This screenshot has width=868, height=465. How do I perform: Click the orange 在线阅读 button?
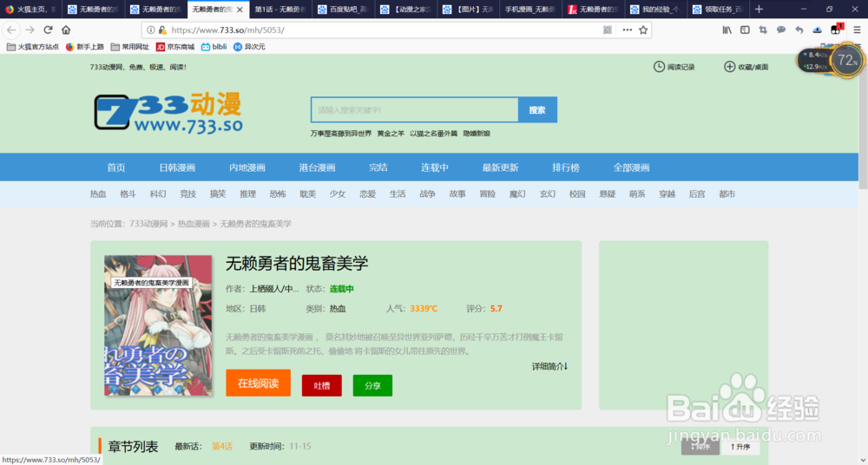tap(258, 383)
